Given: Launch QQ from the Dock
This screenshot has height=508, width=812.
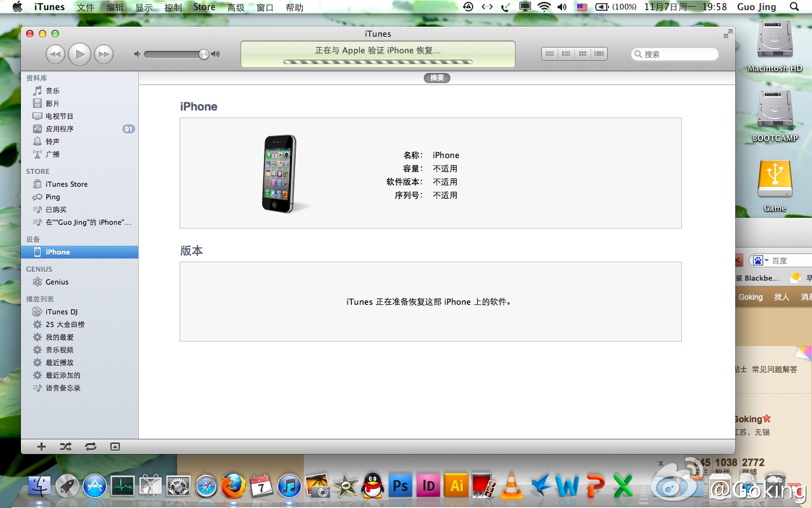Looking at the screenshot, I should click(372, 486).
